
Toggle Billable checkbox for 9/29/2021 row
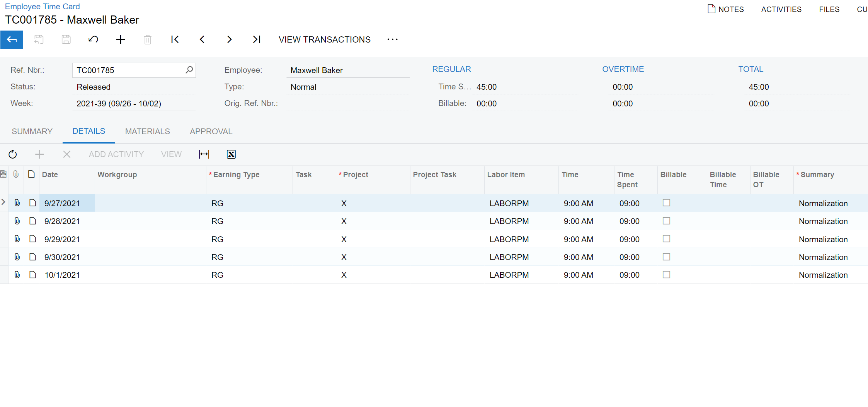[x=666, y=239]
